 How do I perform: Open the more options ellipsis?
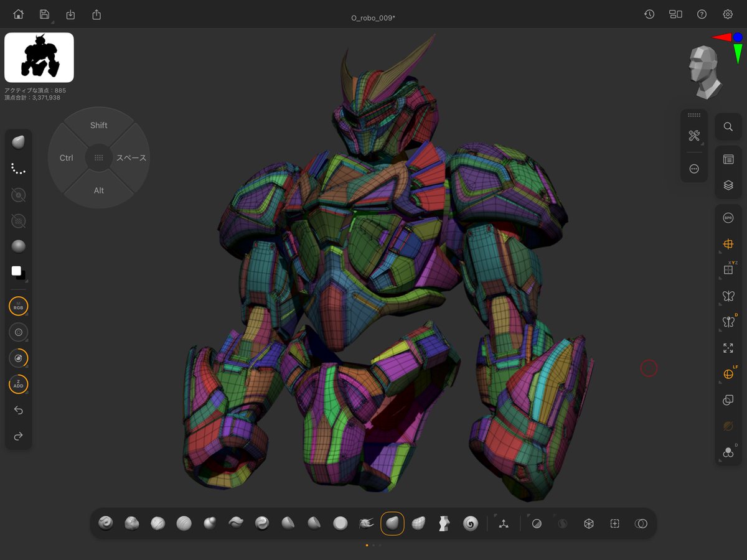[694, 169]
